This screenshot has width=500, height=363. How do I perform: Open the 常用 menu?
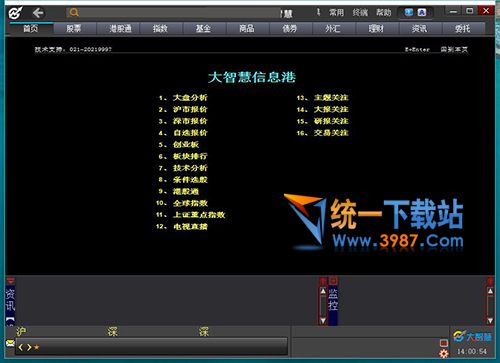coord(336,13)
